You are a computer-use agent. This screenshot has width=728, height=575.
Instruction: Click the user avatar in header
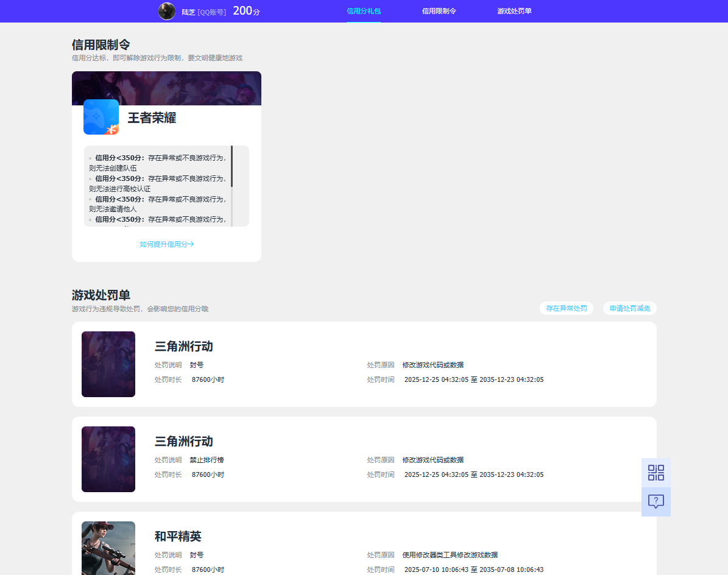[x=167, y=11]
